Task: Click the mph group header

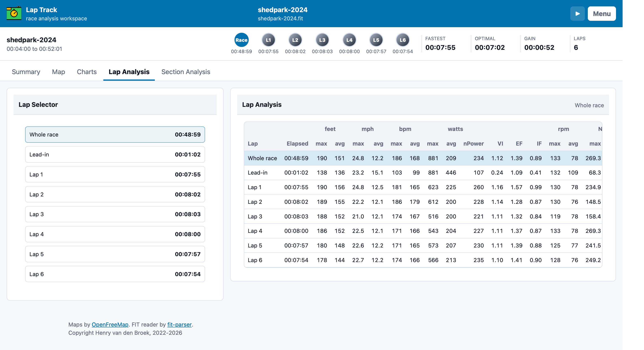Action: tap(367, 129)
